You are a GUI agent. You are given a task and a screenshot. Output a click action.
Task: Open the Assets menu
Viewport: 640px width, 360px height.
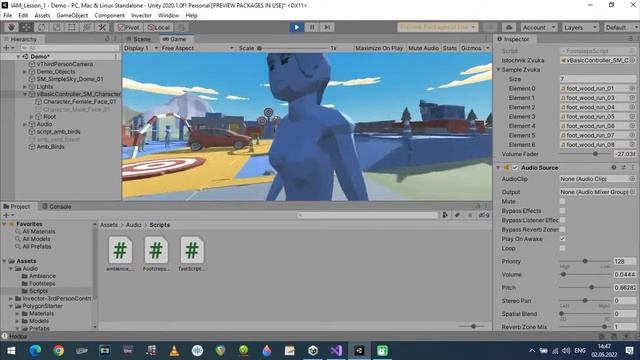pyautogui.click(x=42, y=16)
